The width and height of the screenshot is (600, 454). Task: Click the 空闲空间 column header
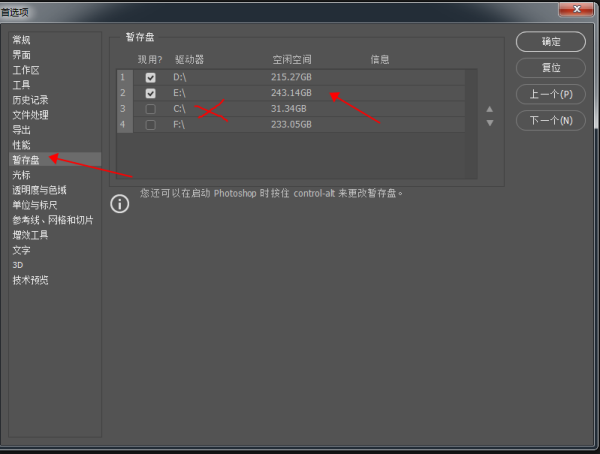292,59
